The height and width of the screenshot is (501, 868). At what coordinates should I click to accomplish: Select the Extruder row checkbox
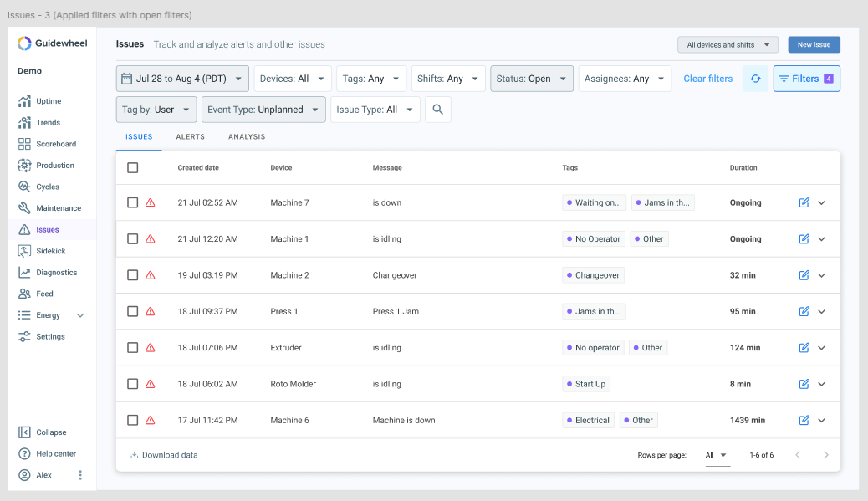coord(133,348)
